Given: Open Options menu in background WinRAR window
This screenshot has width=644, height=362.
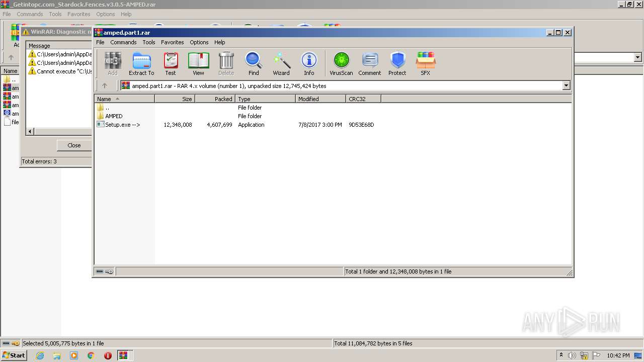Looking at the screenshot, I should pos(106,14).
